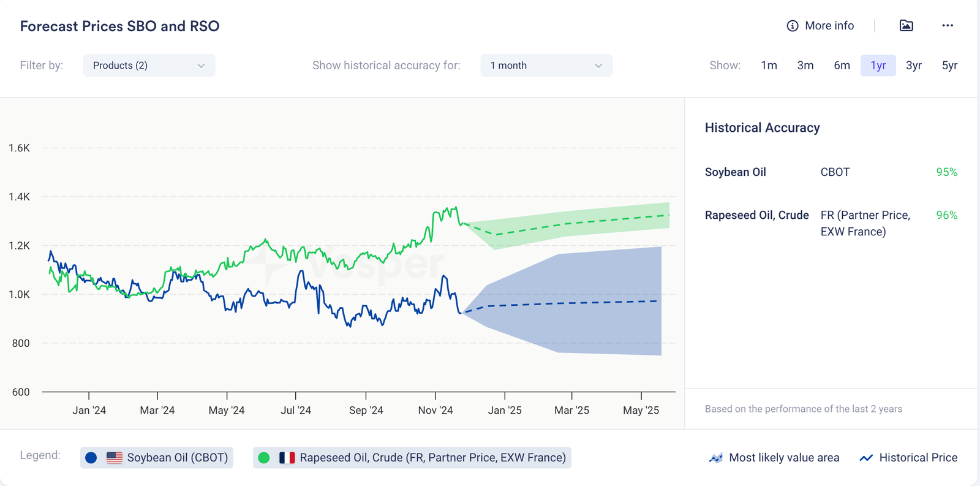Choose the 5yr range option
The height and width of the screenshot is (486, 980).
pyautogui.click(x=949, y=66)
